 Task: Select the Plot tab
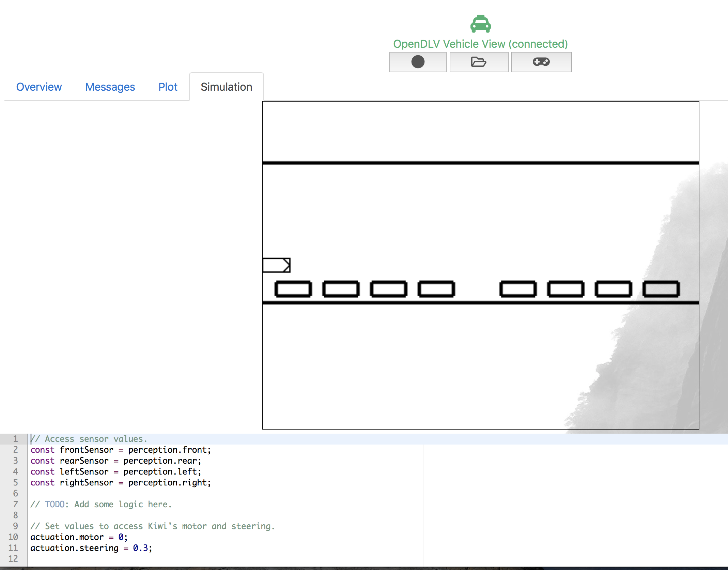168,87
